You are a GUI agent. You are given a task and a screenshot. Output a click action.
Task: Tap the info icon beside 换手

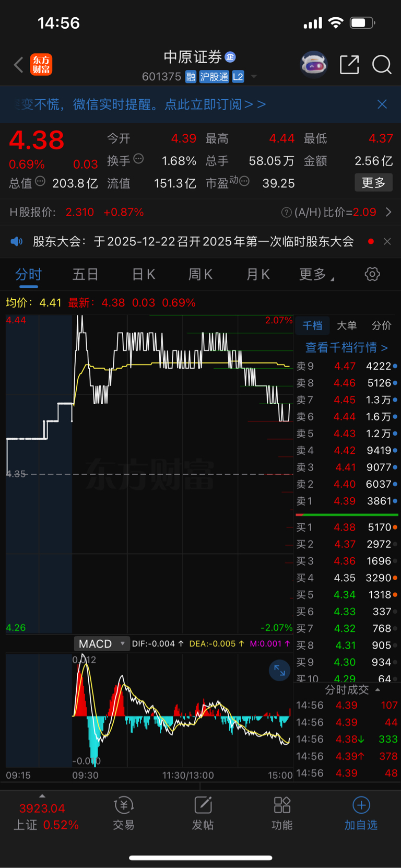coord(138,159)
